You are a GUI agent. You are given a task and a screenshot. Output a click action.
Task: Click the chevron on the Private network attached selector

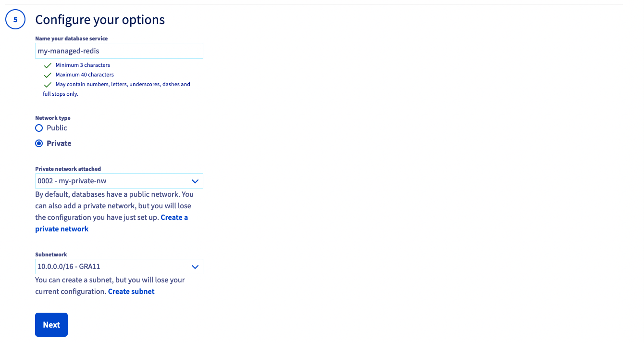pos(195,180)
